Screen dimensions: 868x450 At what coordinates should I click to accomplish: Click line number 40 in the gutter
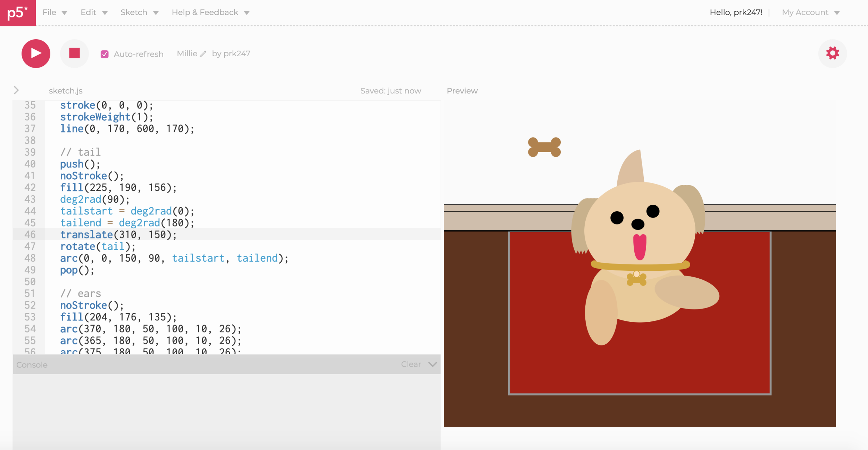[30, 164]
